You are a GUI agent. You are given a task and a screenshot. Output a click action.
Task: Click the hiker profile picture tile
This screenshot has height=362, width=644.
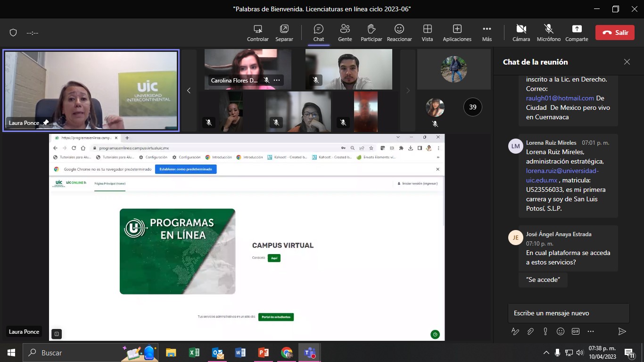tap(454, 69)
